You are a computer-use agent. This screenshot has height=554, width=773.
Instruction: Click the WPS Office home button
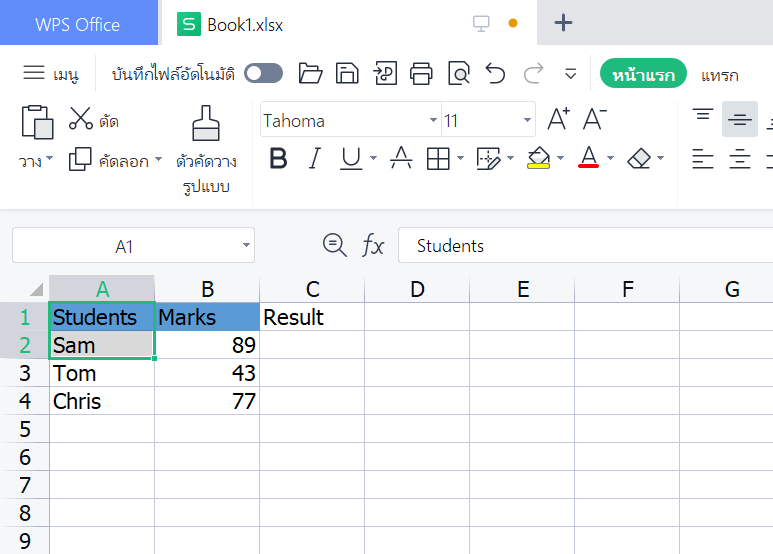pos(78,24)
